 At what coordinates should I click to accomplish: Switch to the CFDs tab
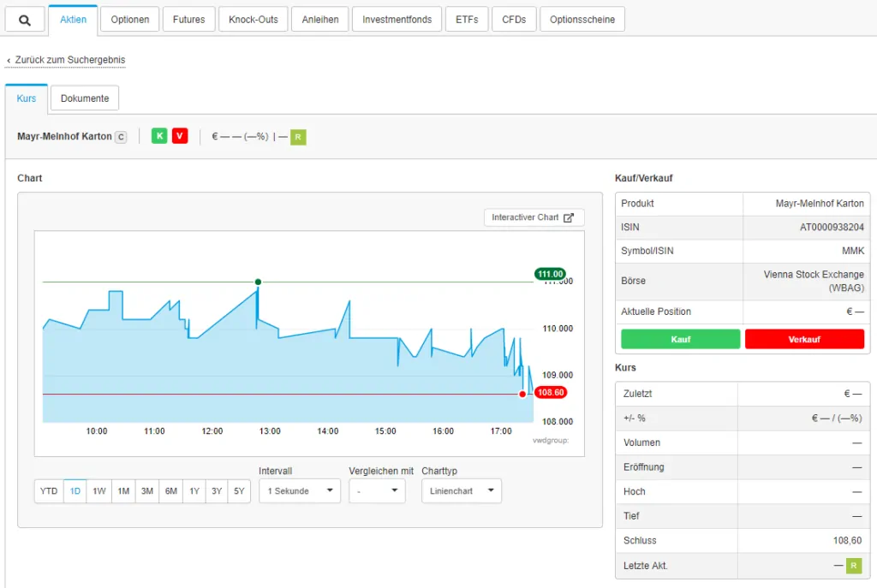pos(514,20)
